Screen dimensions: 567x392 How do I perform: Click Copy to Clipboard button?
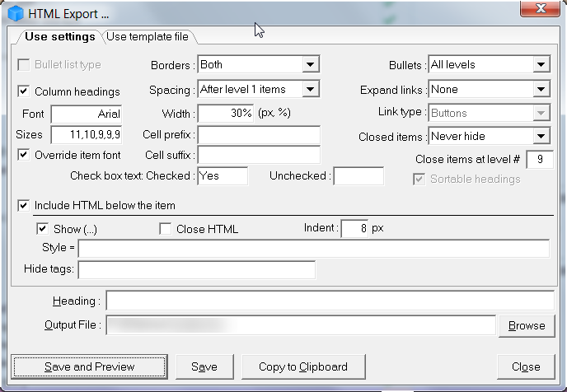tap(302, 366)
